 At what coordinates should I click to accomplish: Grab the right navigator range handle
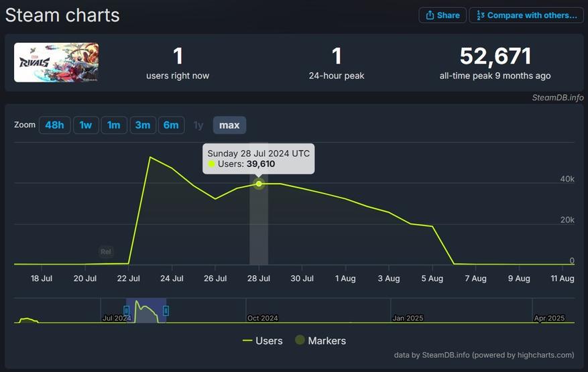pos(166,310)
